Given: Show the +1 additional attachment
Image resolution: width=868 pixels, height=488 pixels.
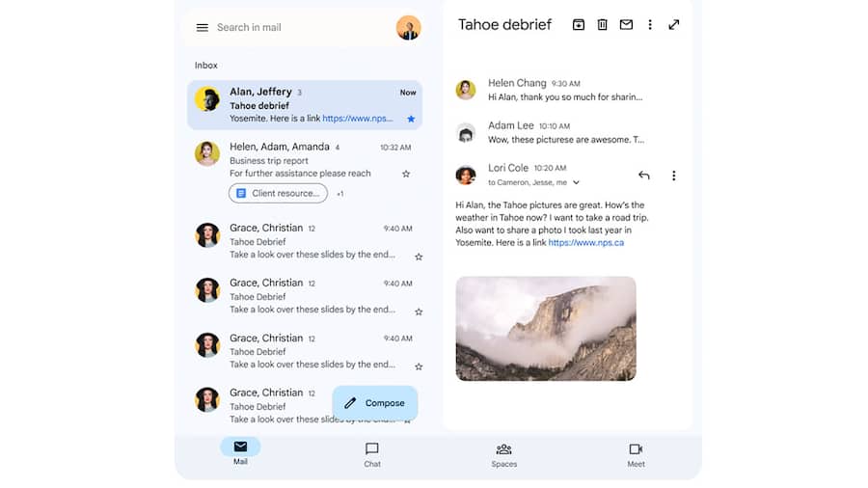Looking at the screenshot, I should [339, 194].
